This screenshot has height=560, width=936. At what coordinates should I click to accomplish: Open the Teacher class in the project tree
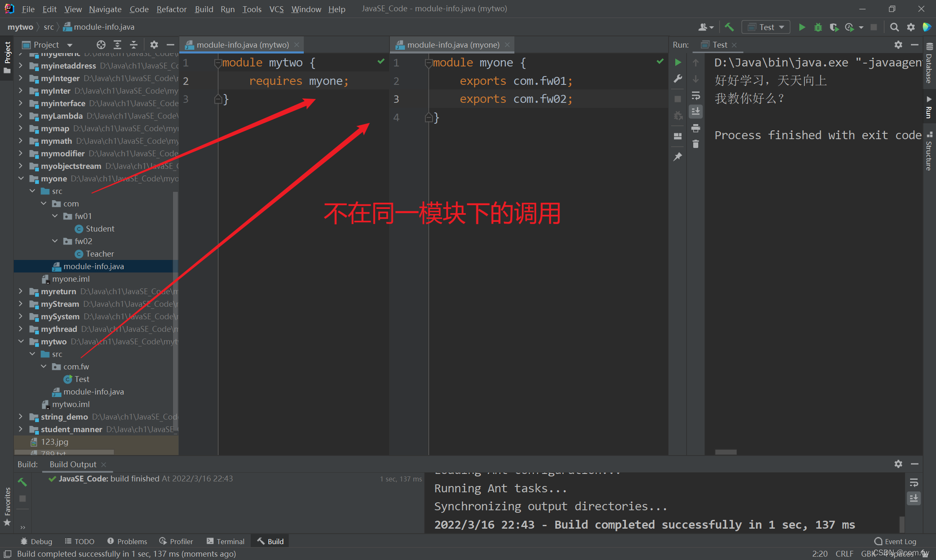point(99,254)
